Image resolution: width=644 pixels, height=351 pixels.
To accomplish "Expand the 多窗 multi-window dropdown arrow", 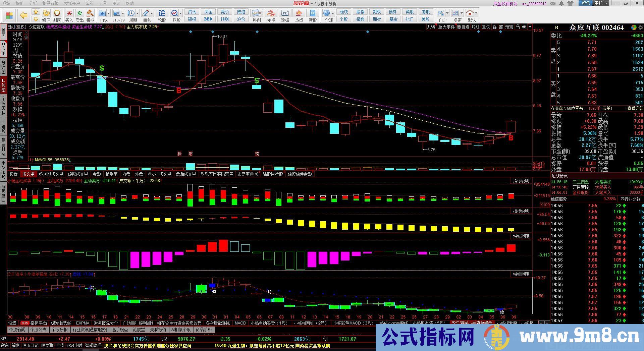I will coord(462,13).
